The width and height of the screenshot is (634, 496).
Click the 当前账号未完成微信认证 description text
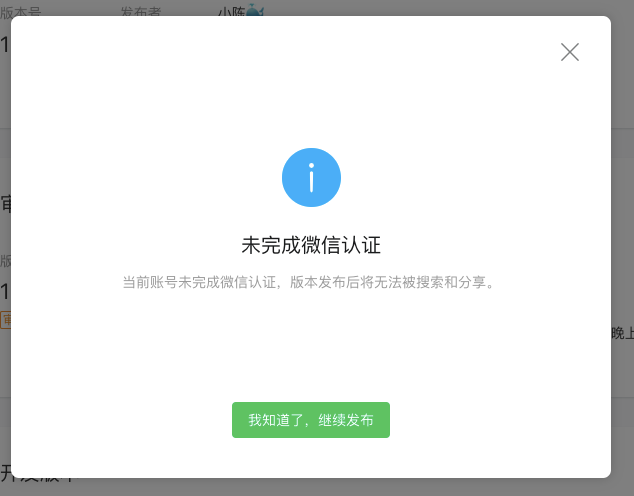[x=309, y=282]
